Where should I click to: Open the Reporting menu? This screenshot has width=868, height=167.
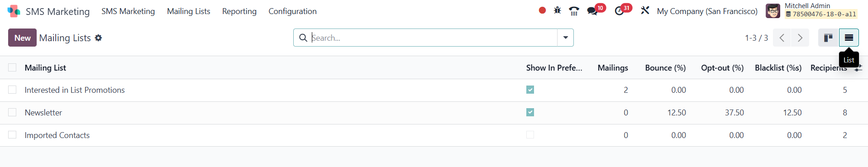pyautogui.click(x=239, y=11)
